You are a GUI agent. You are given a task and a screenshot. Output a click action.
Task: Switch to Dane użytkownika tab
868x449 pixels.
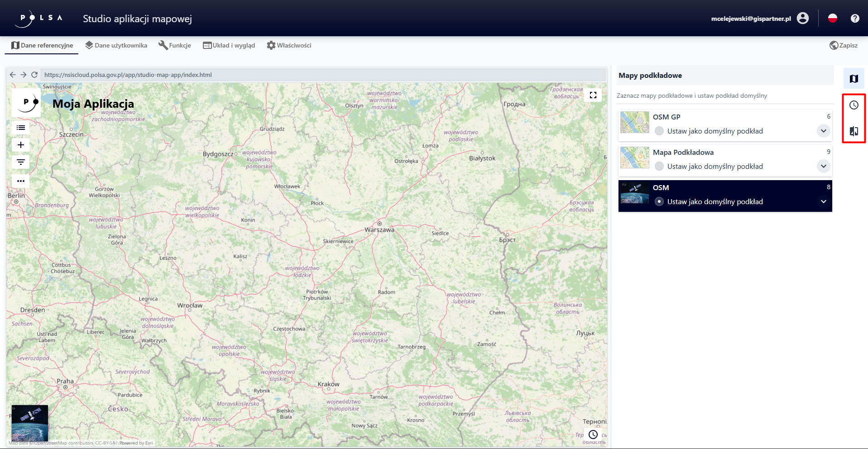[116, 45]
